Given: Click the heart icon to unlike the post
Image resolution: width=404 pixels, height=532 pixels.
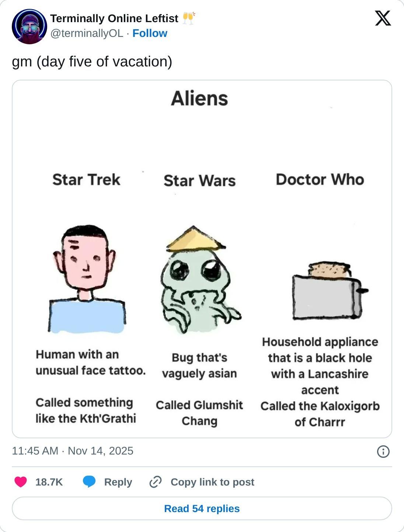Looking at the screenshot, I should click(21, 482).
